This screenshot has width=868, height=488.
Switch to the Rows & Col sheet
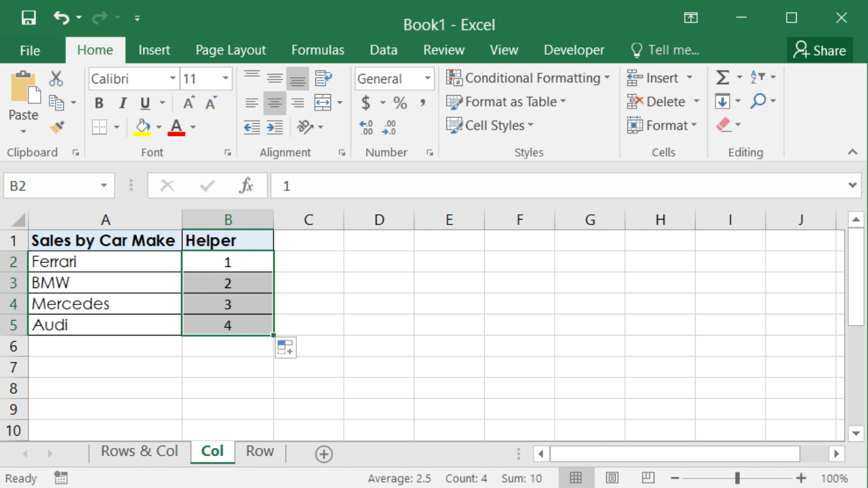(139, 451)
